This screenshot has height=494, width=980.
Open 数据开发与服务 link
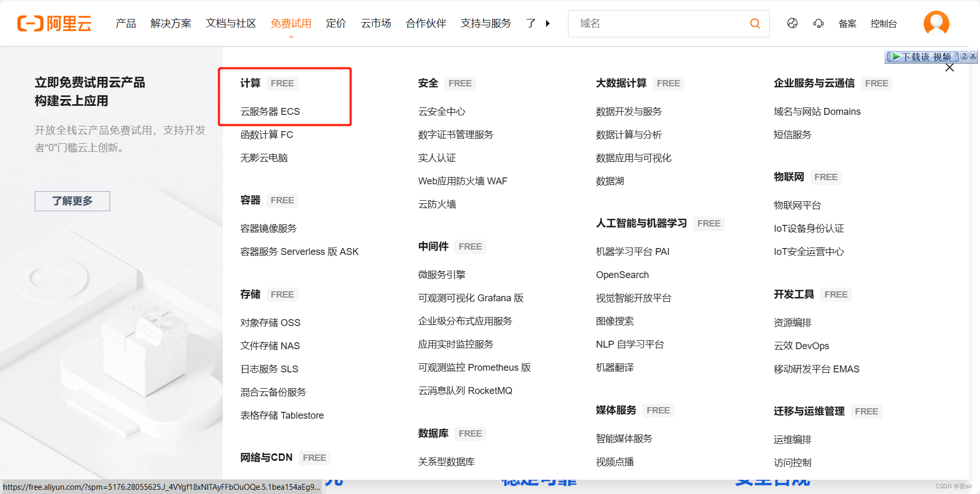pyautogui.click(x=629, y=111)
